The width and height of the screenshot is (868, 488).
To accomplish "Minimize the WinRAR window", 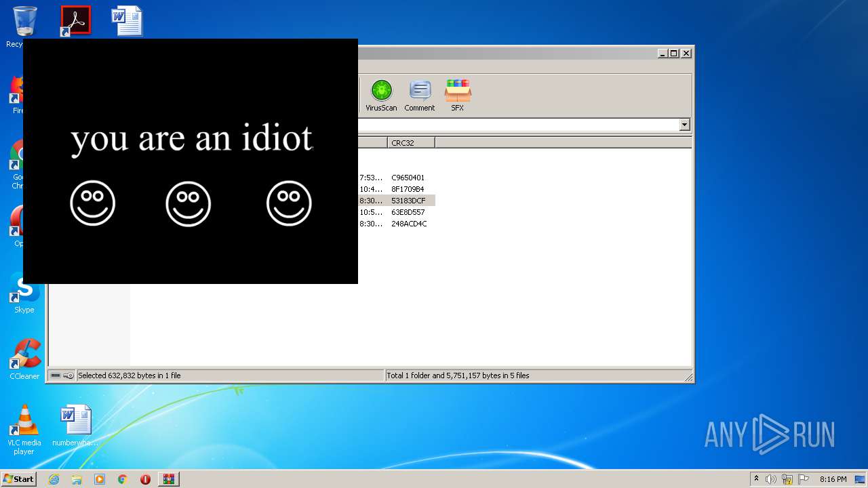I will tap(663, 53).
